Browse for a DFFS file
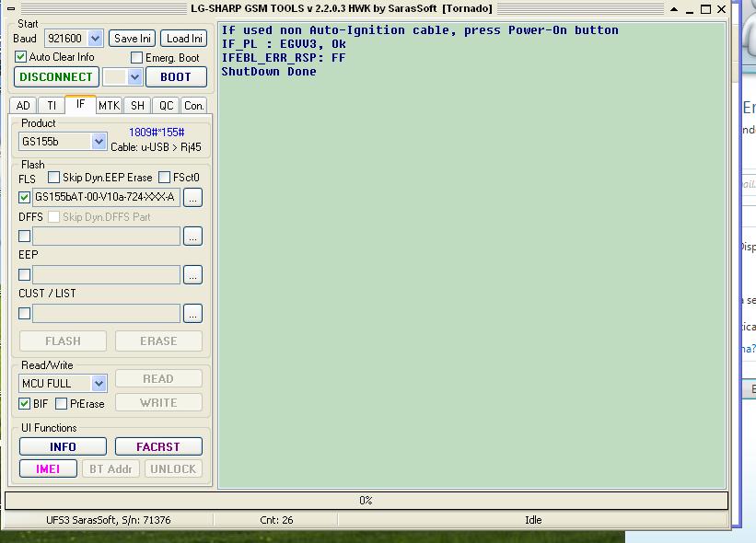756x543 pixels. point(192,237)
